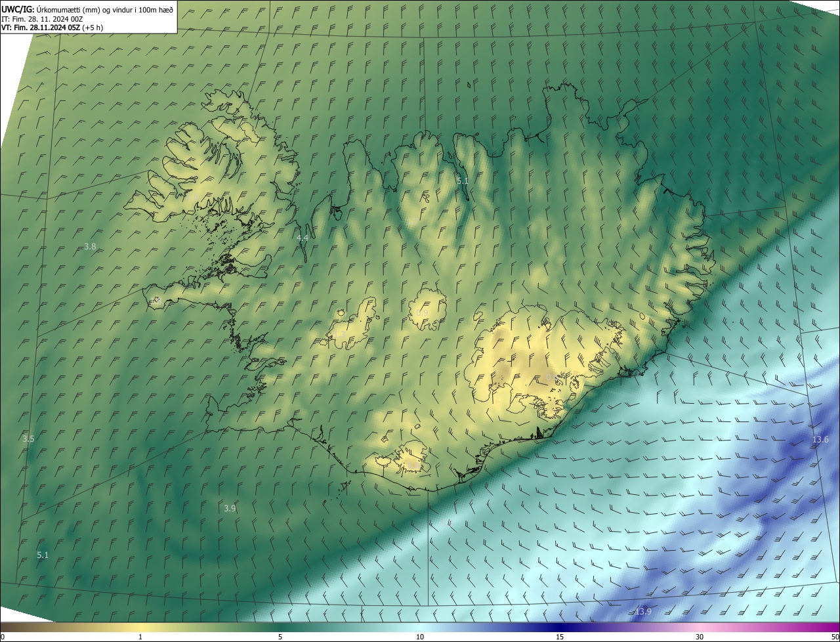The width and height of the screenshot is (840, 642).
Task: Click the valid time line "VT: Fim. 28.11.2024 05Z (+5 h)"
Action: click(x=52, y=27)
